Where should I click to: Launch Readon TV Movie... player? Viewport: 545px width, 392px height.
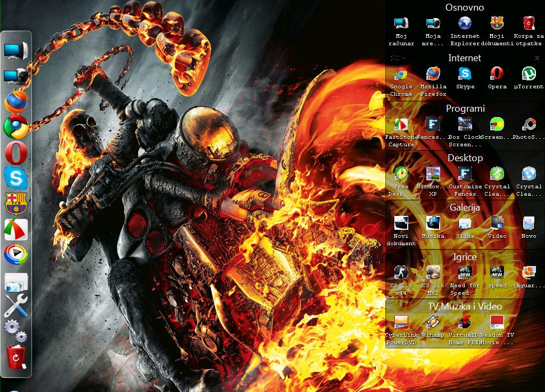pos(497,322)
